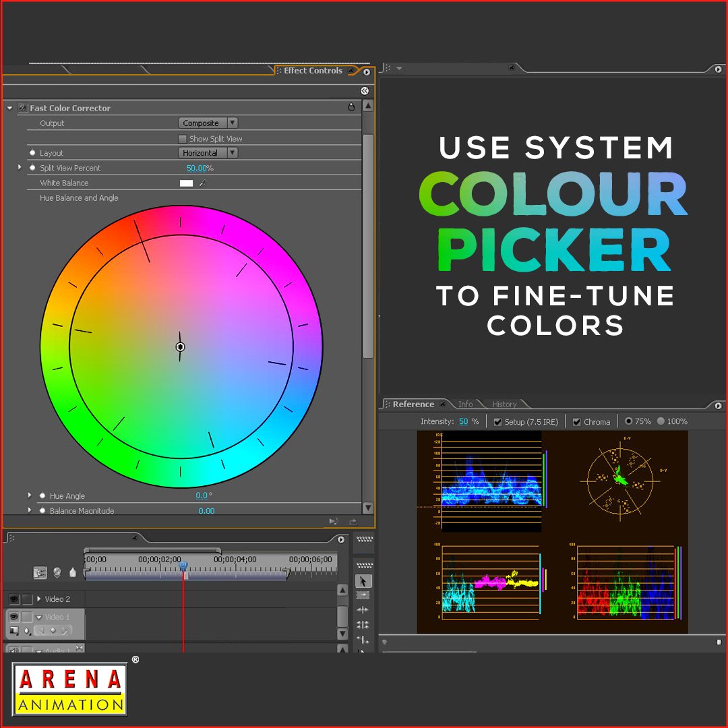Screen dimensions: 728x728
Task: Select the 75% radio option
Action: (629, 421)
